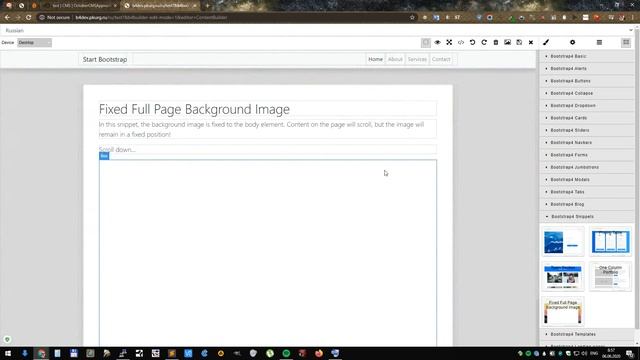This screenshot has height=360, width=640.
Task: Open the Windows Start menu
Action: [8, 353]
